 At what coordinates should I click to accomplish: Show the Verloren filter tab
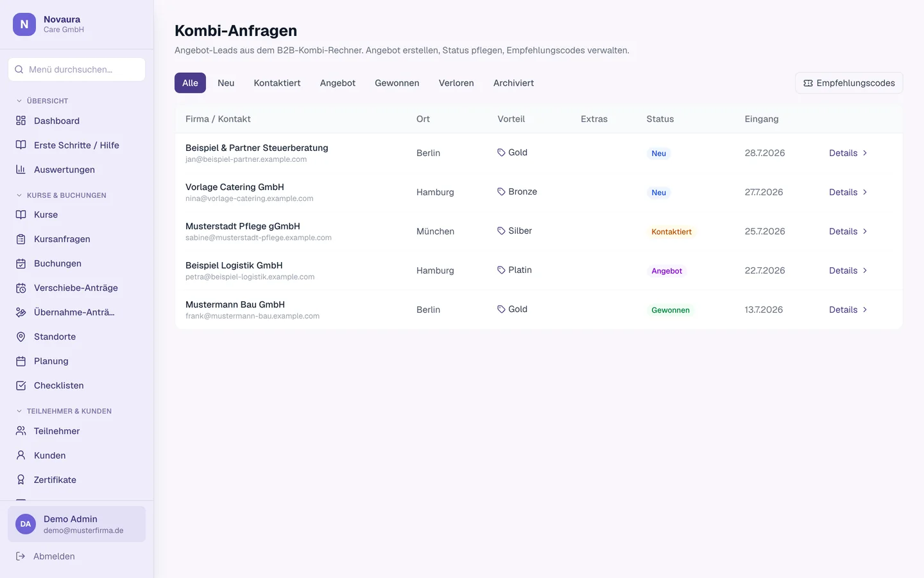tap(456, 83)
